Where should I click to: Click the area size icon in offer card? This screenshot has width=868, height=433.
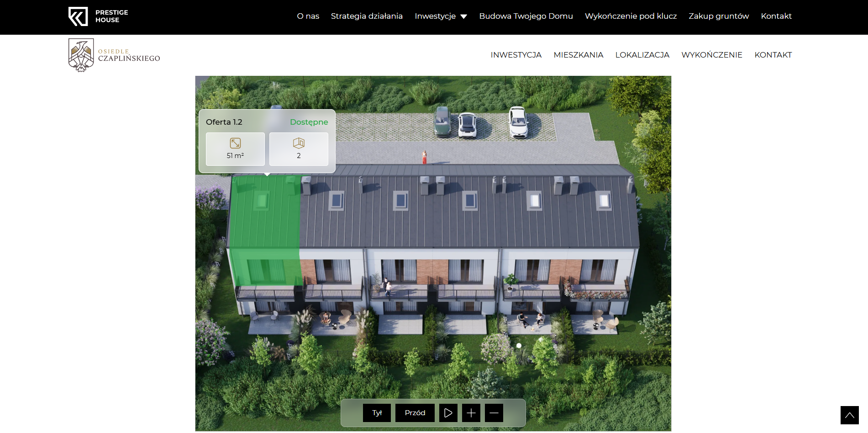pyautogui.click(x=235, y=143)
